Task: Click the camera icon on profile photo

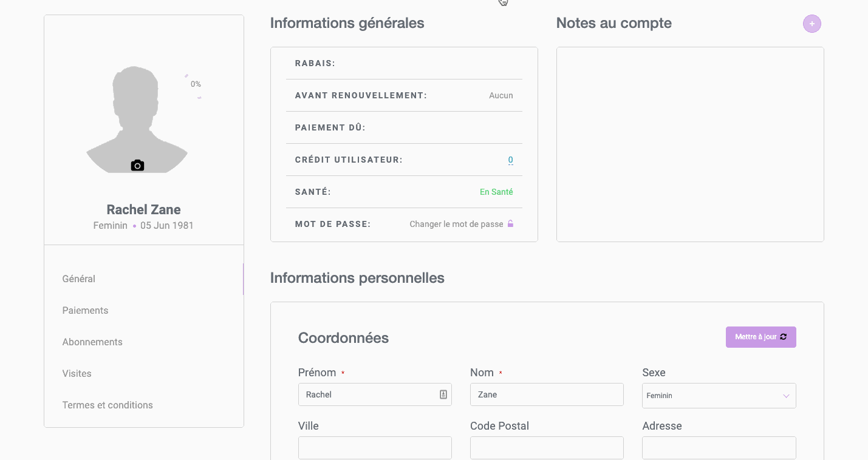Action: 137,166
